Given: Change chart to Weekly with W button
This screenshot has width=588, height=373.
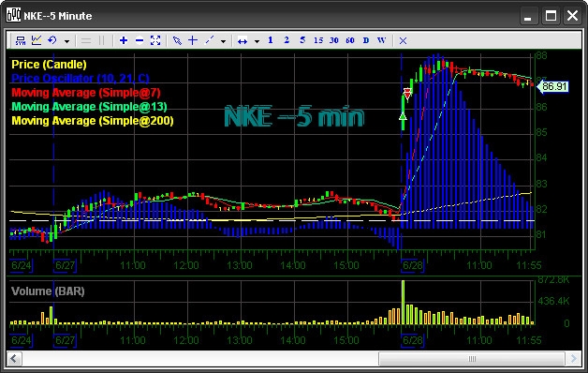Looking at the screenshot, I should tap(381, 40).
